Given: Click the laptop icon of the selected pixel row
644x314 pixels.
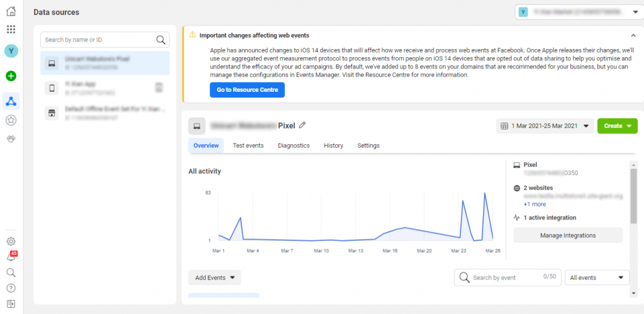Looking at the screenshot, I should pyautogui.click(x=52, y=63).
